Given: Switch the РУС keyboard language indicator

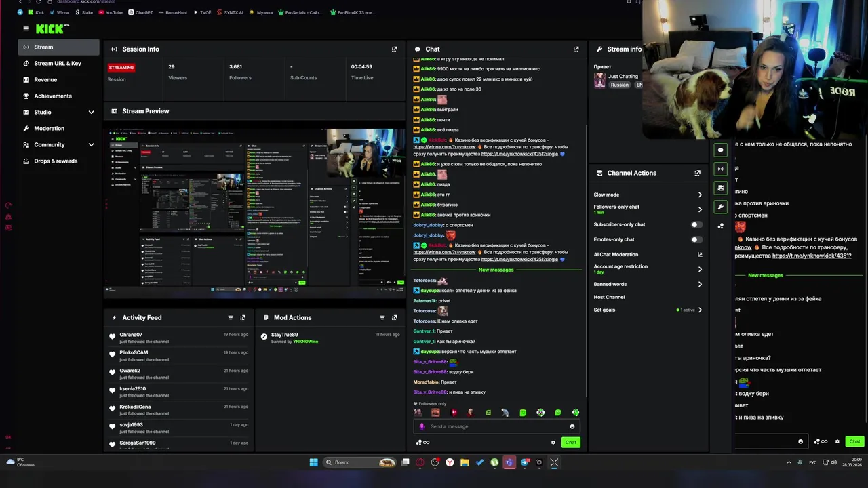Looking at the screenshot, I should tap(812, 462).
